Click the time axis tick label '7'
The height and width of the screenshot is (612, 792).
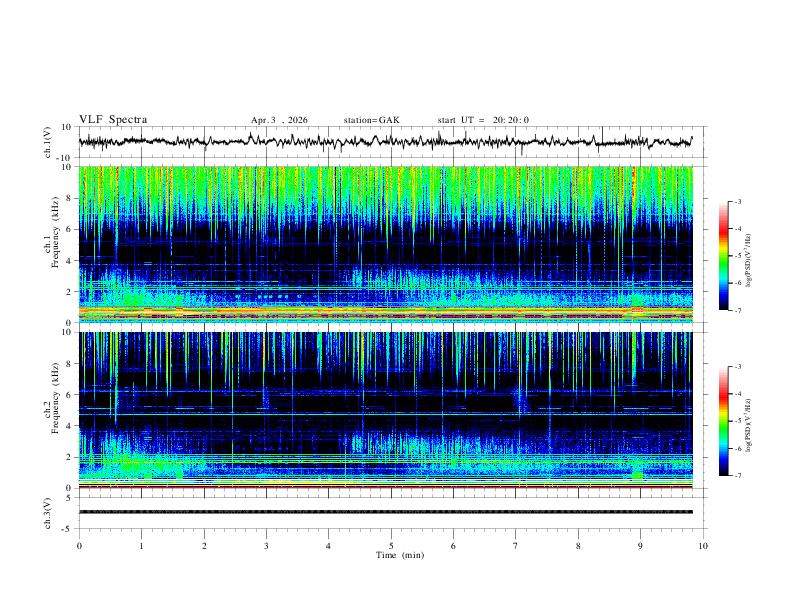click(516, 546)
